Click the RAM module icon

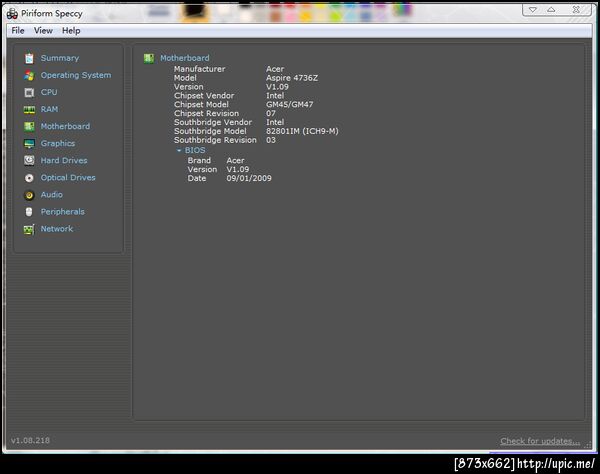point(29,110)
